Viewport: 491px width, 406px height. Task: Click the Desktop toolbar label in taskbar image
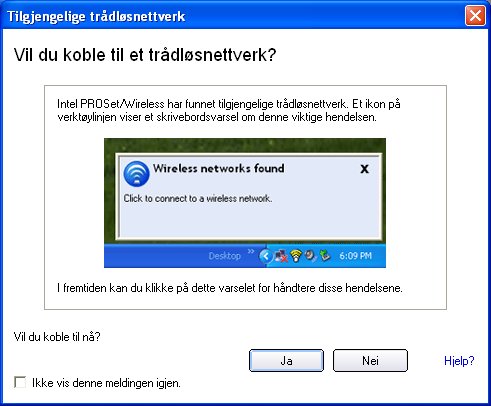point(225,256)
